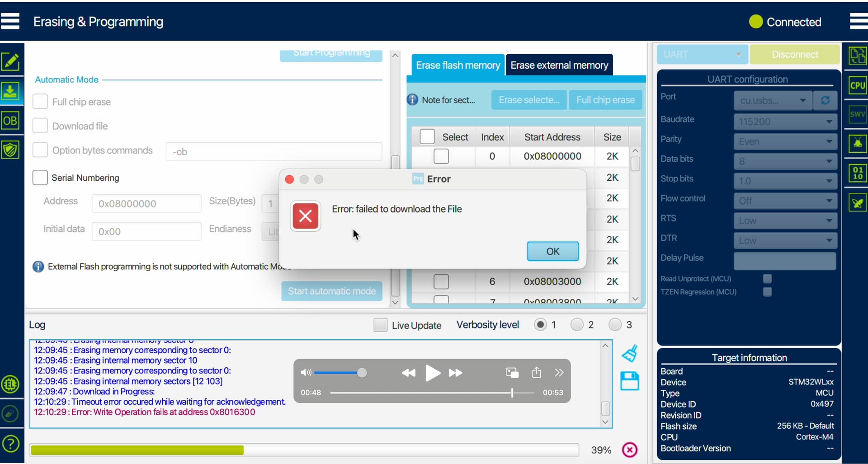Open the Erasing & Programming download icon
The width and height of the screenshot is (868, 464).
point(10,92)
